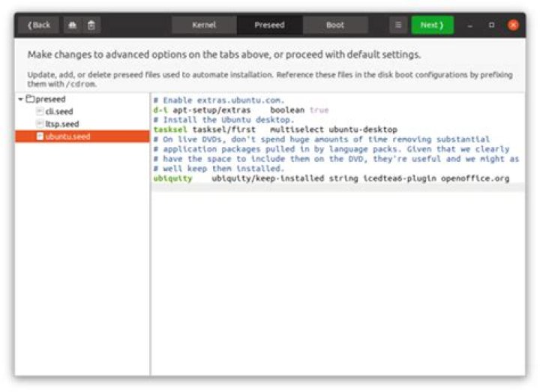The width and height of the screenshot is (540, 392).
Task: Select ubuntu.seed file
Action: click(82, 136)
